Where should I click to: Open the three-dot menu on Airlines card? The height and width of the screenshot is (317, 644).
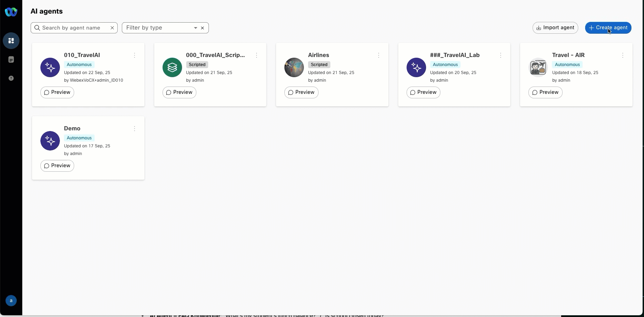tap(378, 55)
